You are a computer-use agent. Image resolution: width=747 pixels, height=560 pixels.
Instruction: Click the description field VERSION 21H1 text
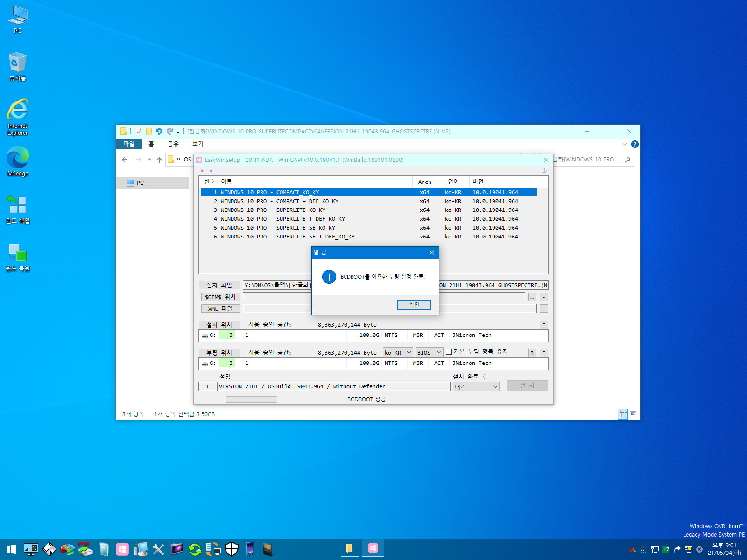click(x=334, y=386)
